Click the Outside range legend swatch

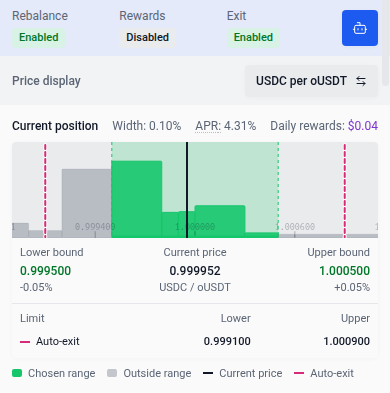112,373
